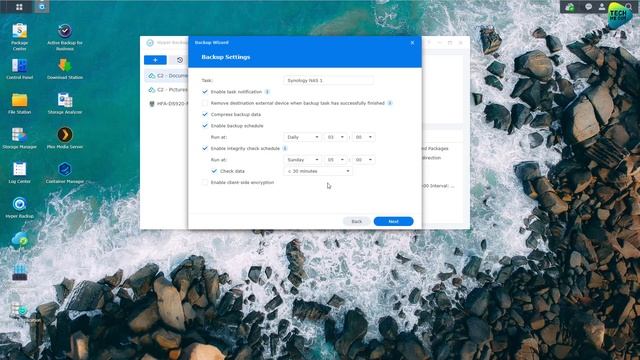Select HFA-DS920 task in Hyper Backup list
Viewport: 640px width, 360px height.
tap(166, 104)
